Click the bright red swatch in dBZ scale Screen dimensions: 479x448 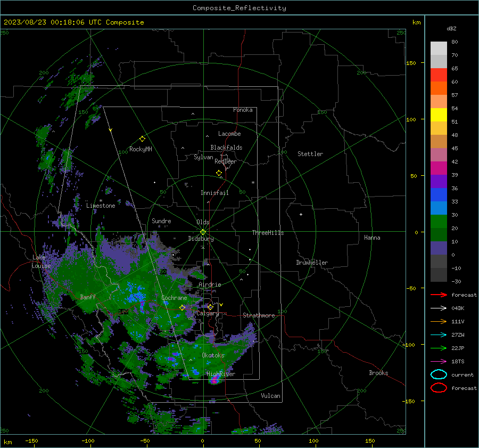439,75
